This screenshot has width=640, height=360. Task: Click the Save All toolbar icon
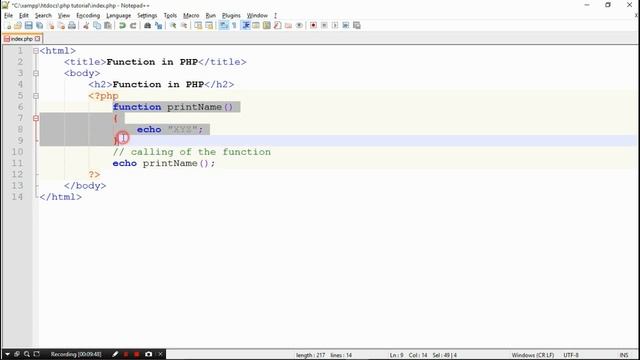[x=40, y=25]
